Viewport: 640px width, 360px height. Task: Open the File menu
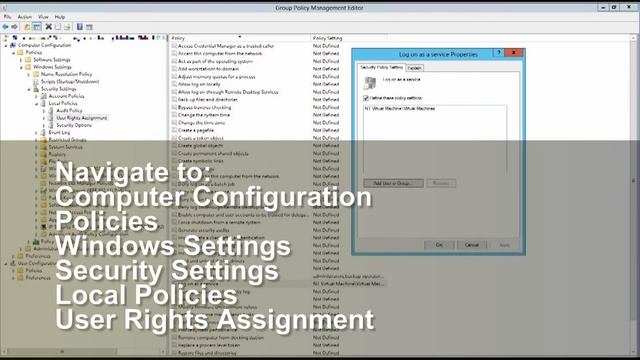(x=7, y=17)
